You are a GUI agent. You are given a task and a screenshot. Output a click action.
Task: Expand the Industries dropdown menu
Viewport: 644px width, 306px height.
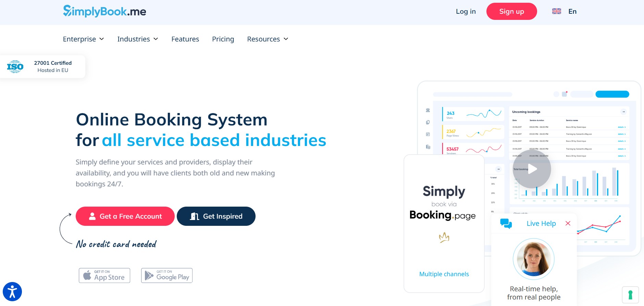click(138, 39)
